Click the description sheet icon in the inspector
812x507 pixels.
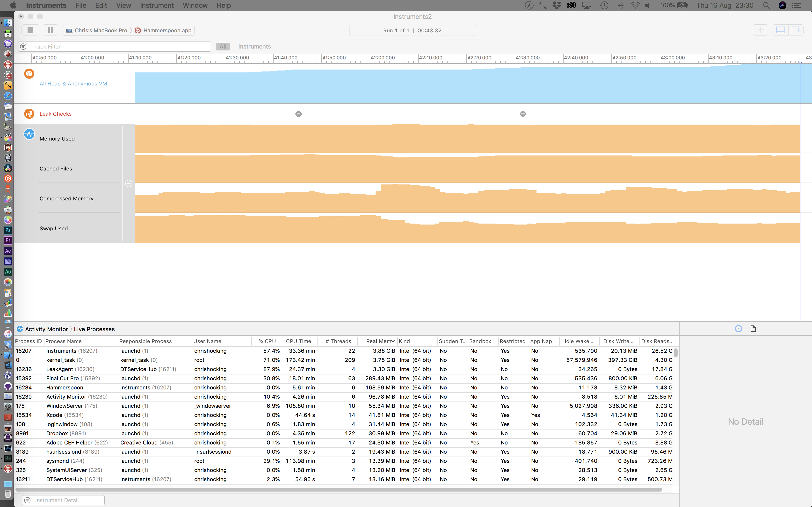tap(753, 329)
